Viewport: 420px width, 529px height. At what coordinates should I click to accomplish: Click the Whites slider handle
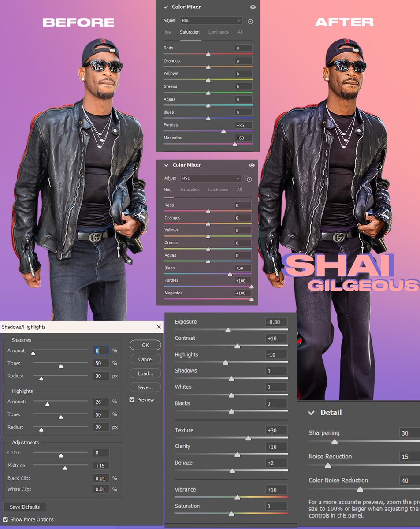(x=231, y=395)
